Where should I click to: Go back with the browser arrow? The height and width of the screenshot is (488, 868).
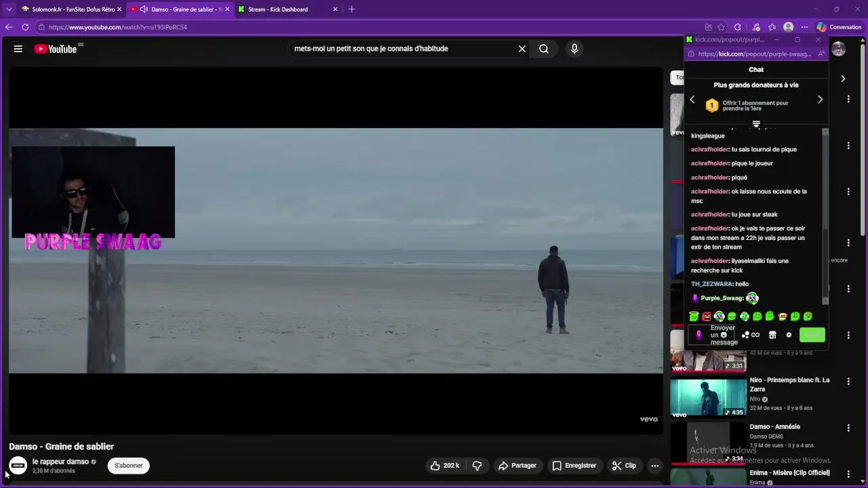coord(9,27)
